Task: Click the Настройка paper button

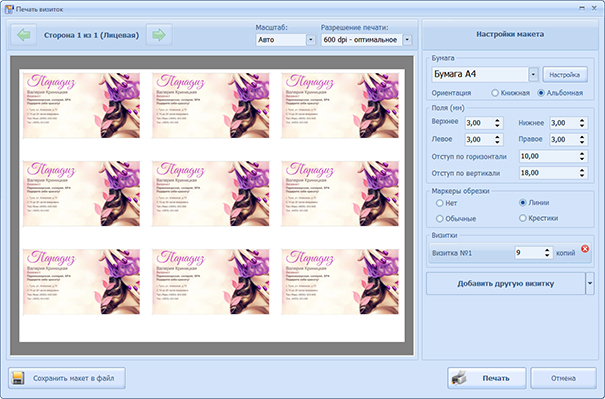Action: pyautogui.click(x=565, y=74)
